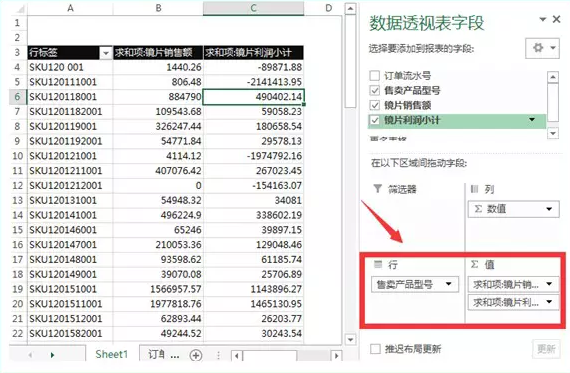Check the 订单流水号 field checkbox
570x373 pixels.
pos(374,75)
